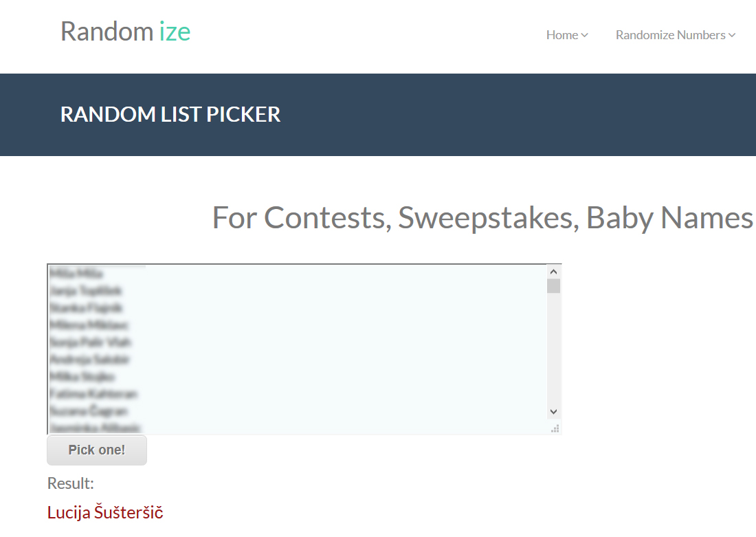Click the Result label text

(70, 483)
